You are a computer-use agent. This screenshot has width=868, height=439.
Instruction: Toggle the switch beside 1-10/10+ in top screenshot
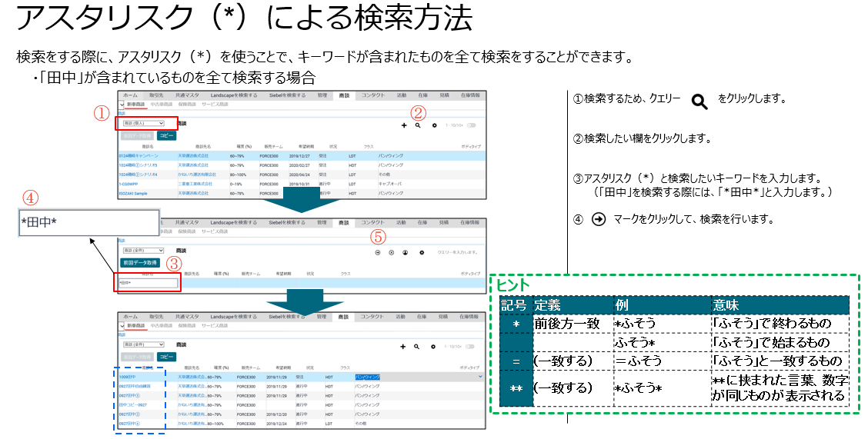pyautogui.click(x=471, y=125)
